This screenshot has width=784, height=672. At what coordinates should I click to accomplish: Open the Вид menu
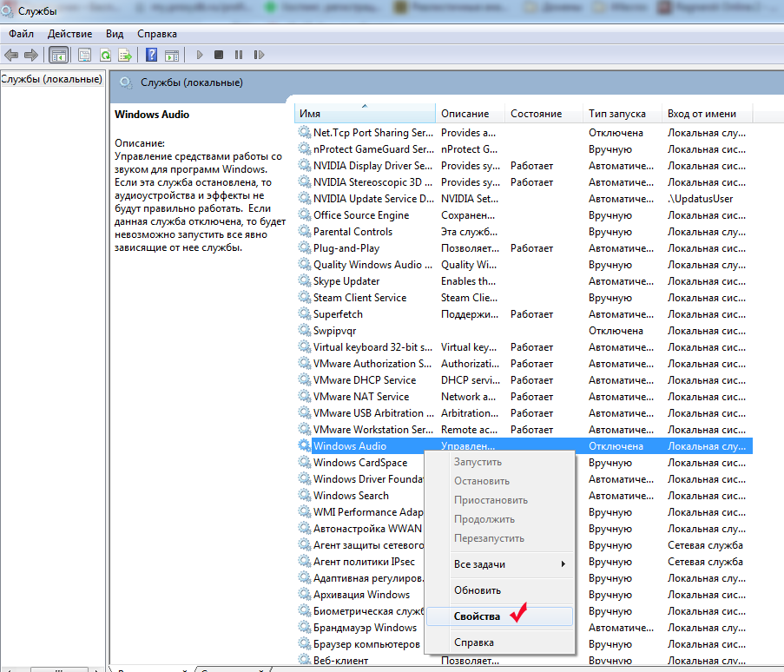click(115, 34)
